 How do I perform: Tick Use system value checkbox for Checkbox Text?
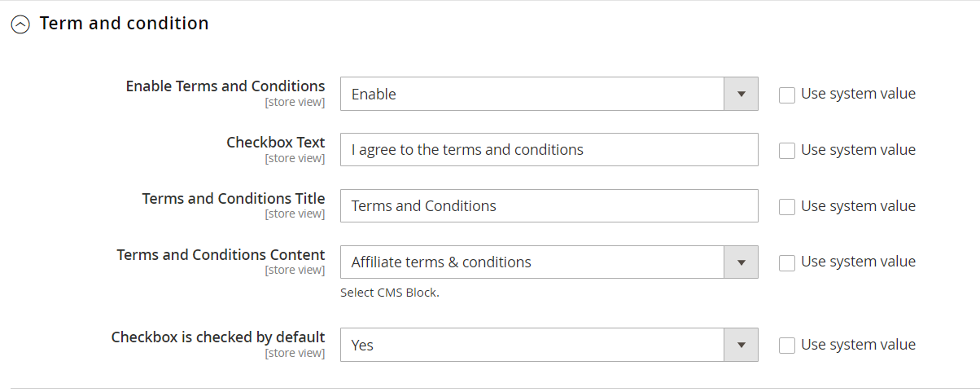[x=787, y=151]
